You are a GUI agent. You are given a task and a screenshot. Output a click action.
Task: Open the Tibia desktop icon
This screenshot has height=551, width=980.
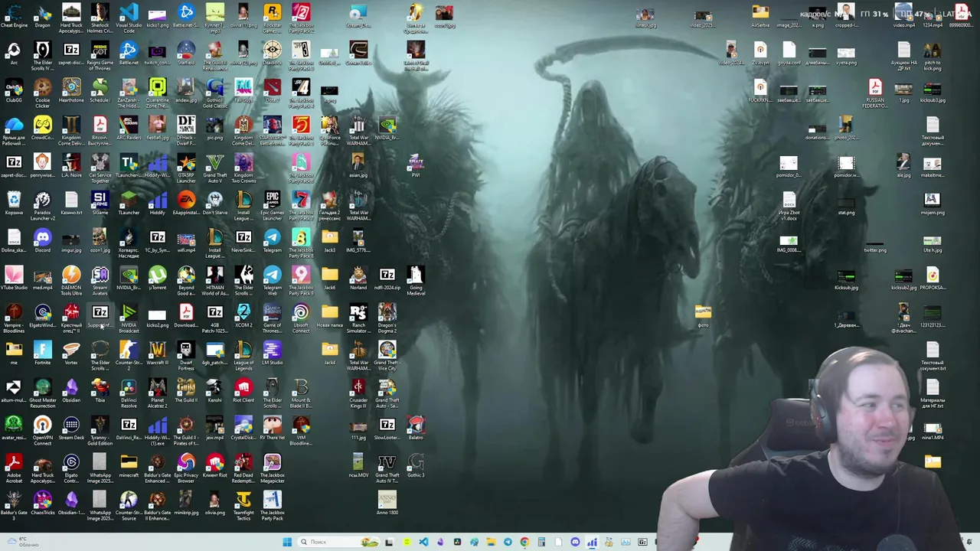tap(100, 388)
